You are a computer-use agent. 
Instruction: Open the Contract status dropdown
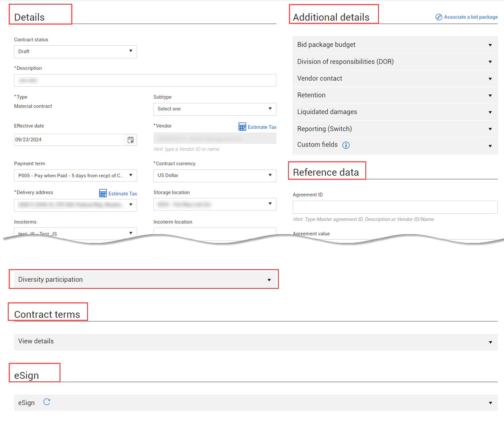[76, 52]
